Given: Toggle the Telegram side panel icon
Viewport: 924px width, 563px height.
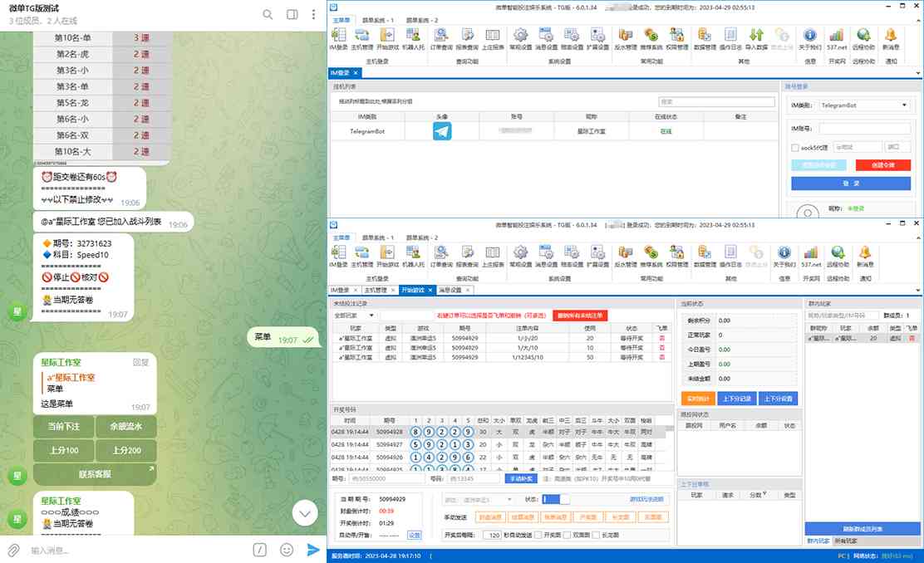Looking at the screenshot, I should [x=292, y=14].
